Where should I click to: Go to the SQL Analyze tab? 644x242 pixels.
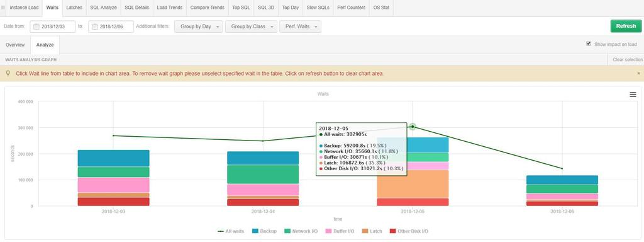pyautogui.click(x=104, y=8)
